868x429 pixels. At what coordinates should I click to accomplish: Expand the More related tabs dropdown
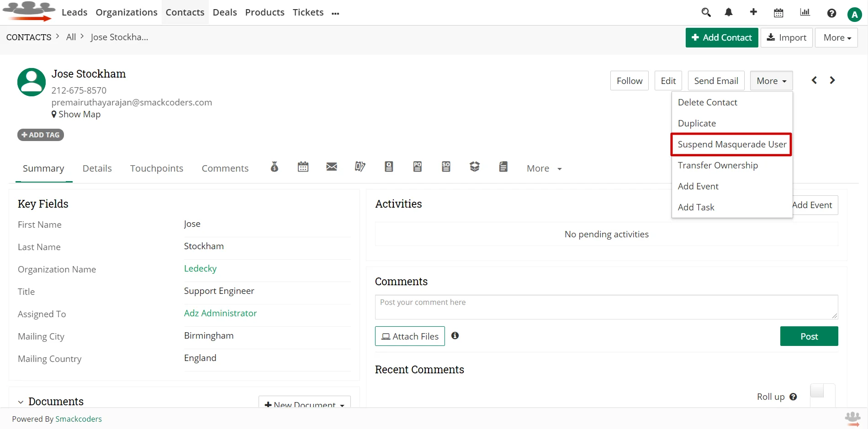544,168
